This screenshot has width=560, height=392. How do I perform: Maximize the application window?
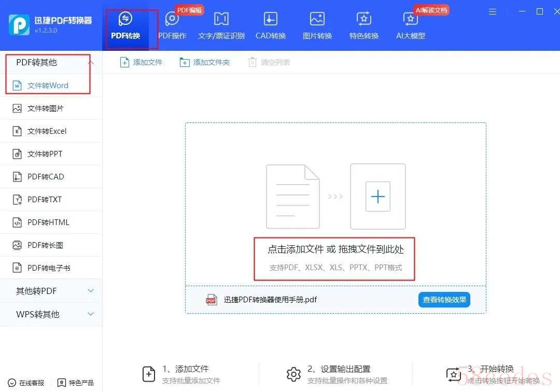(540, 12)
